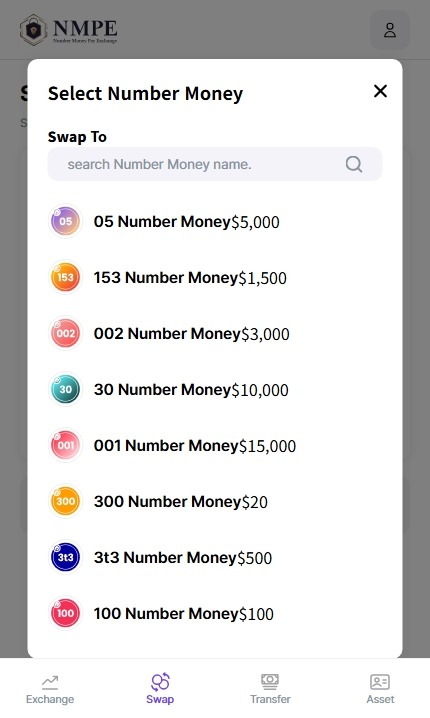The width and height of the screenshot is (430, 718).
Task: Select 30 Number Money $10,000 entry
Action: (215, 389)
